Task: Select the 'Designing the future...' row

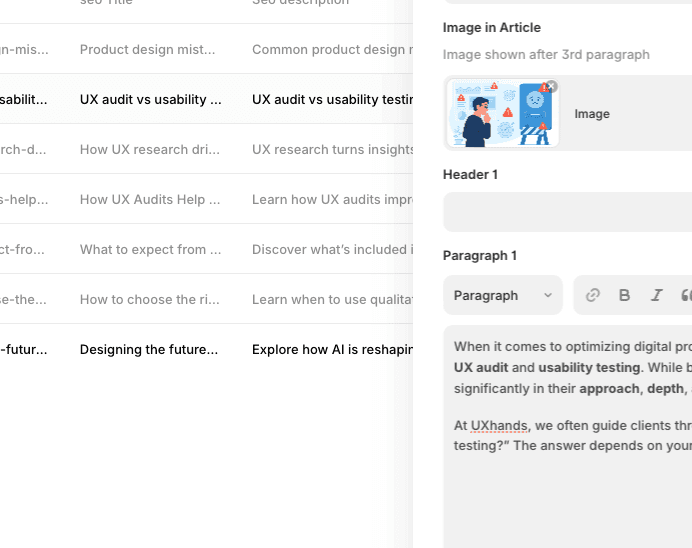Action: (x=150, y=350)
